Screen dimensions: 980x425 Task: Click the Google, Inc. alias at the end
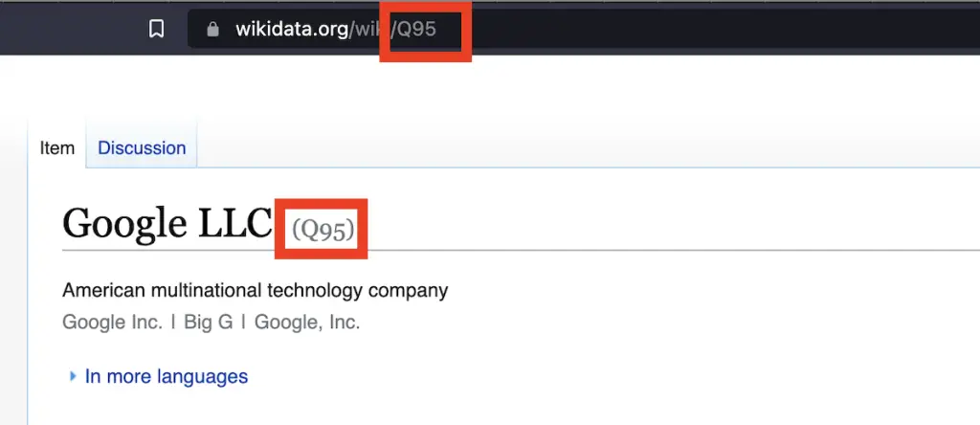307,323
